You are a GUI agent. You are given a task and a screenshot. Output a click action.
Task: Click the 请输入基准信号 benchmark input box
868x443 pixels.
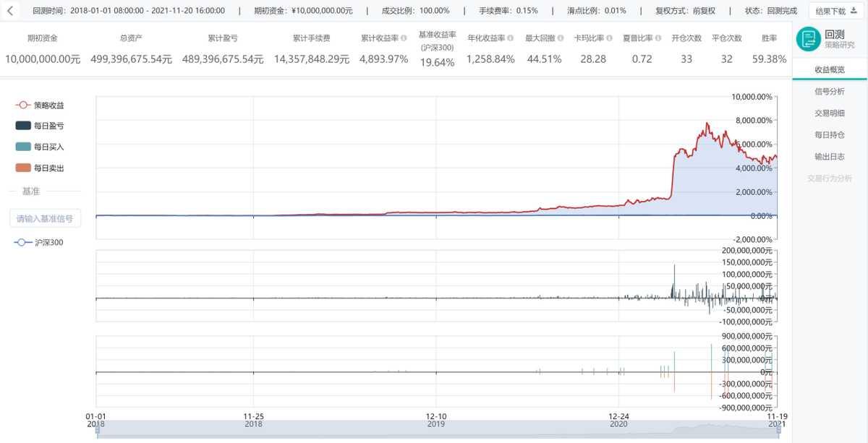tap(45, 218)
